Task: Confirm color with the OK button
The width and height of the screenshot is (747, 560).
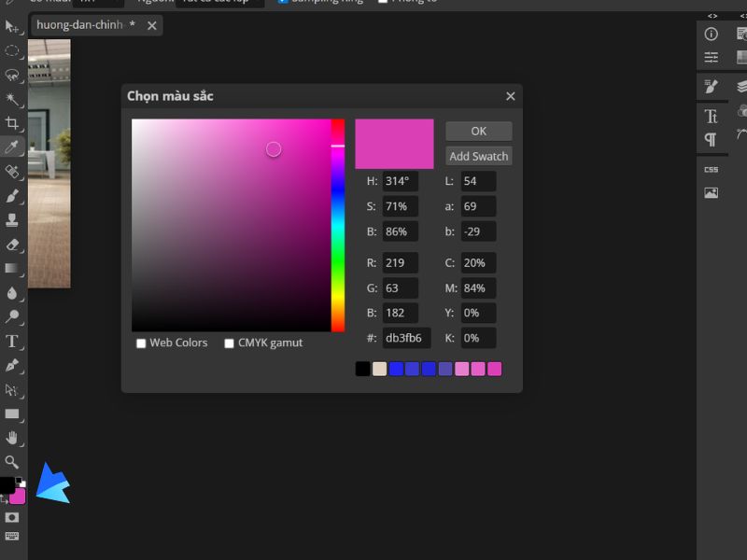Action: (479, 131)
